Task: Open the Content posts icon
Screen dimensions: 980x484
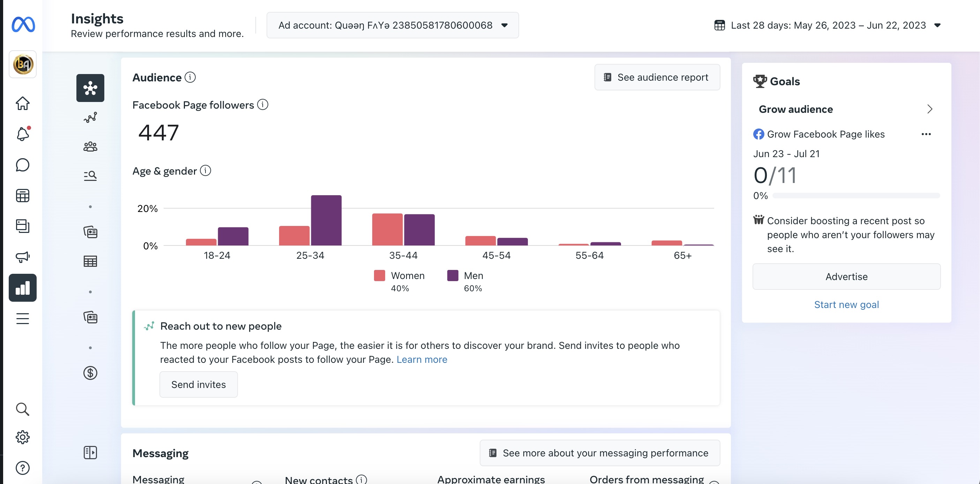Action: [22, 226]
